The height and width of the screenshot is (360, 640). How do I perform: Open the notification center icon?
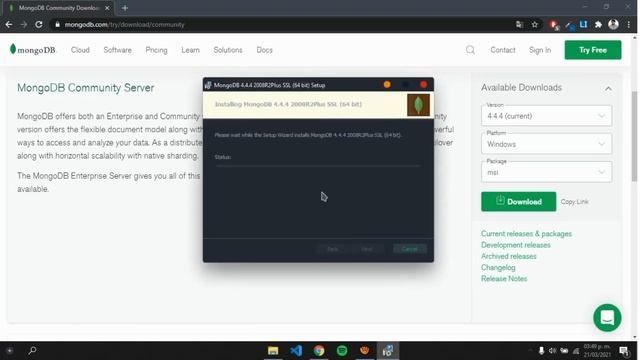pos(624,351)
